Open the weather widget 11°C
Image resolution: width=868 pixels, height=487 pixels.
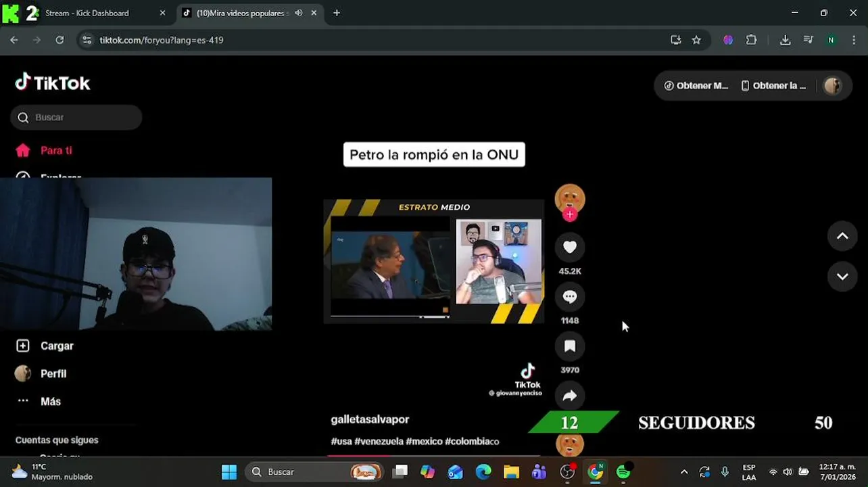(52, 471)
